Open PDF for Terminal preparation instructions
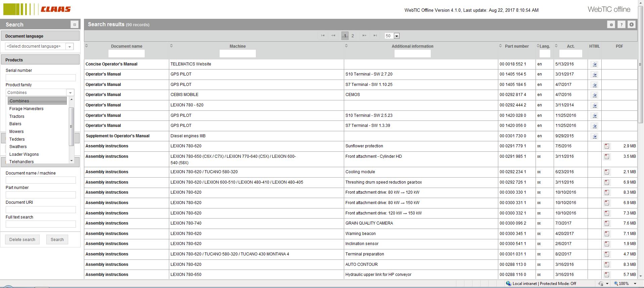Image resolution: width=644 pixels, height=288 pixels. point(607,254)
